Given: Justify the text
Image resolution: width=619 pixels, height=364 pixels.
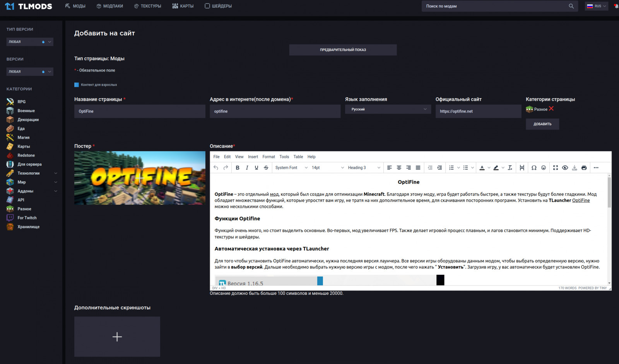Looking at the screenshot, I should click(x=418, y=168).
